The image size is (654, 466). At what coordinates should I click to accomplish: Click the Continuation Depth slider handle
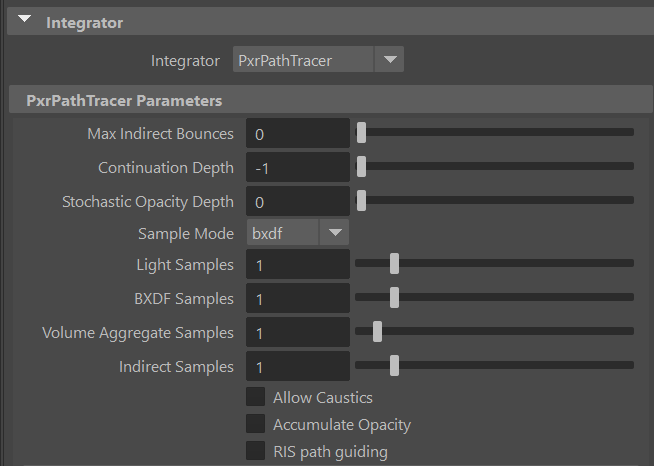pos(362,166)
